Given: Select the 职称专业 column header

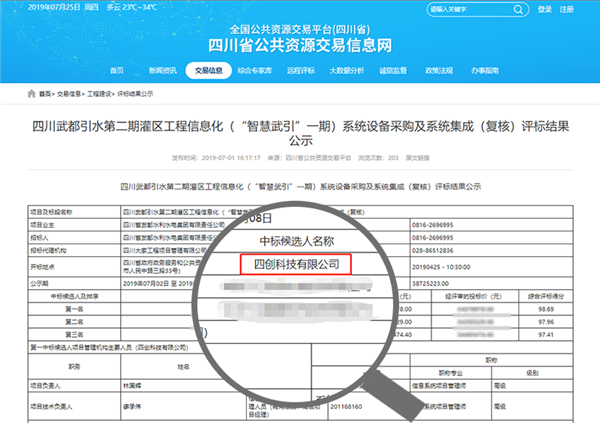Looking at the screenshot, I should (x=450, y=373).
